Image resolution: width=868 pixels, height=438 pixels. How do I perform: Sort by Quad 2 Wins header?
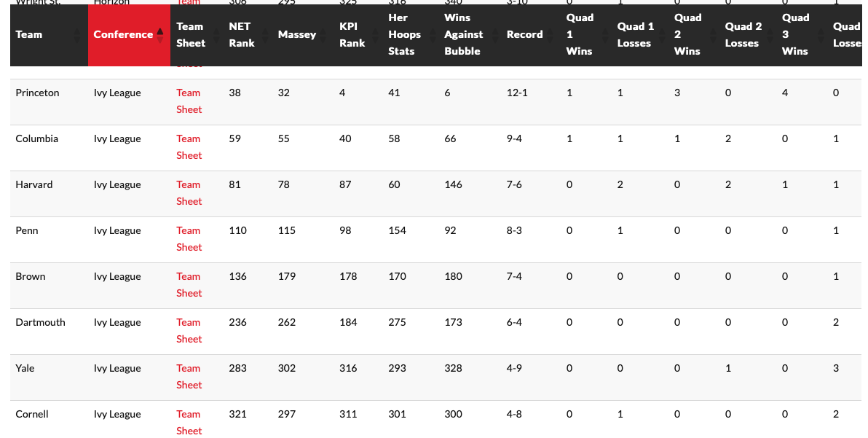(687, 34)
